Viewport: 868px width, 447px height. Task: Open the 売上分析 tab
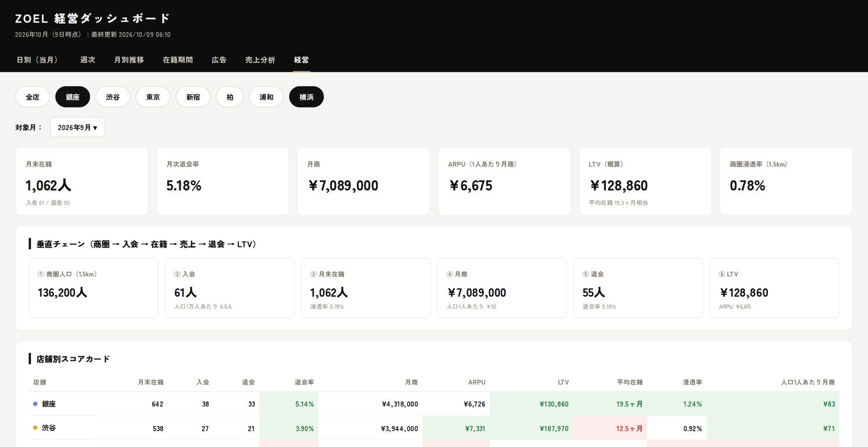click(x=260, y=60)
